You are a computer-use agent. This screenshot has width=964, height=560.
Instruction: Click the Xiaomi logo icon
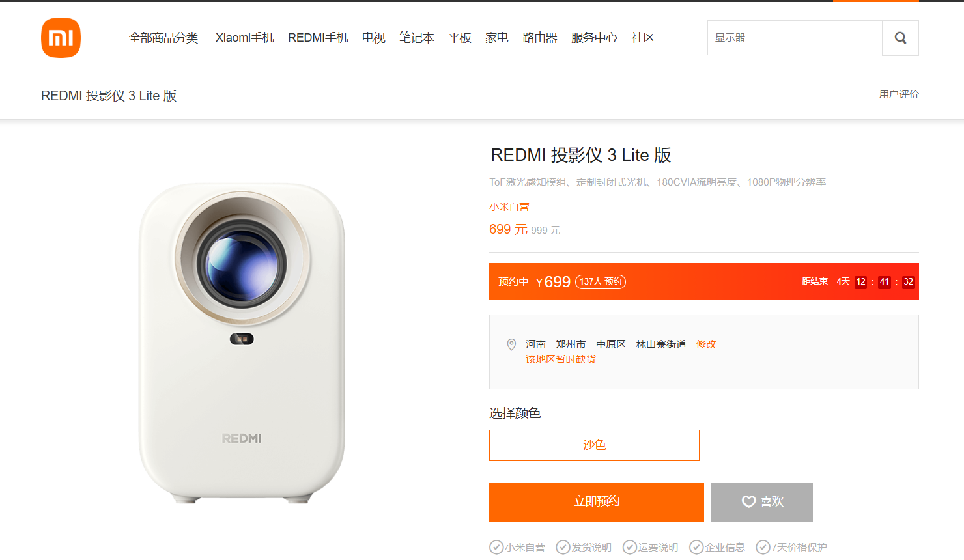pos(61,38)
